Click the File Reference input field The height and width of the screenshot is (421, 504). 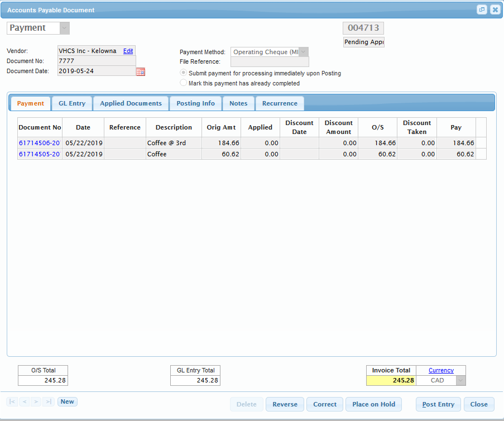point(270,62)
